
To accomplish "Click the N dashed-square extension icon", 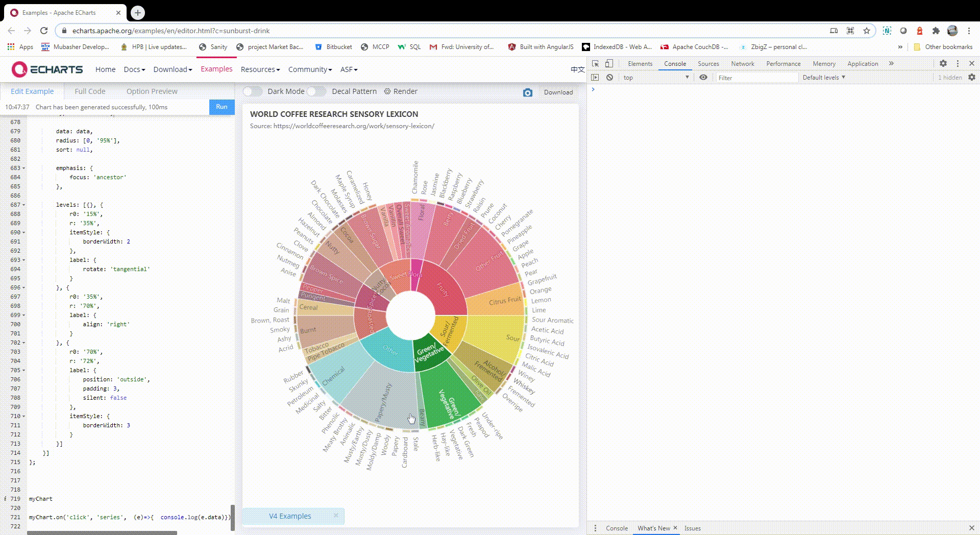I will point(887,31).
